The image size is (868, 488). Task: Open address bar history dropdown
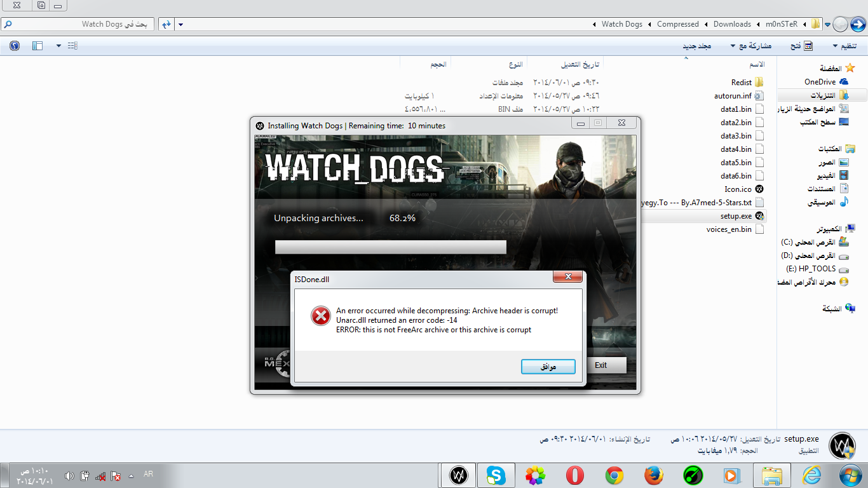(x=180, y=24)
